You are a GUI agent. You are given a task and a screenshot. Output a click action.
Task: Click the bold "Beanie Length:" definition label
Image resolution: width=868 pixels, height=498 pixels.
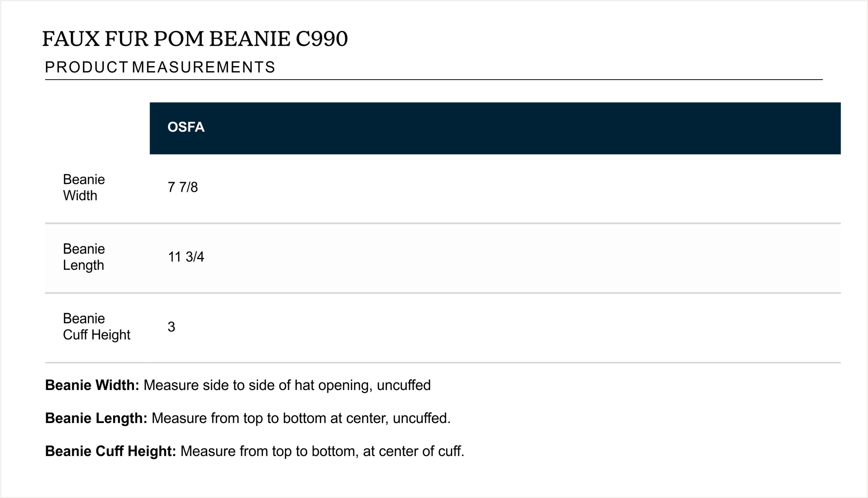[96, 418]
